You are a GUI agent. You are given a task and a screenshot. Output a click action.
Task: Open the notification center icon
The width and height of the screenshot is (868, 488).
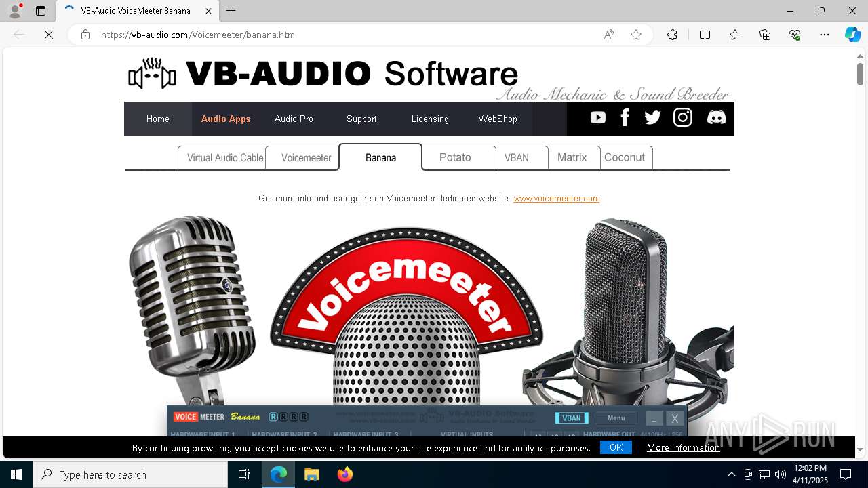pos(846,474)
